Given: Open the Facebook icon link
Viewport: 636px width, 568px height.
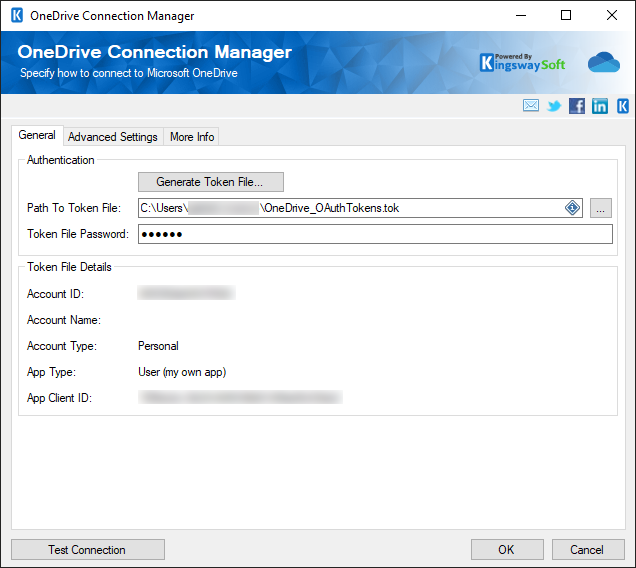Looking at the screenshot, I should 577,106.
